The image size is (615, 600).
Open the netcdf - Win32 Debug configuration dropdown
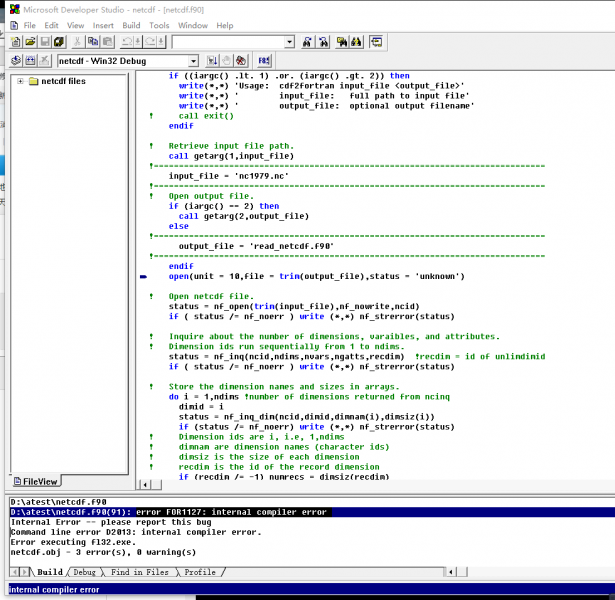[x=193, y=62]
